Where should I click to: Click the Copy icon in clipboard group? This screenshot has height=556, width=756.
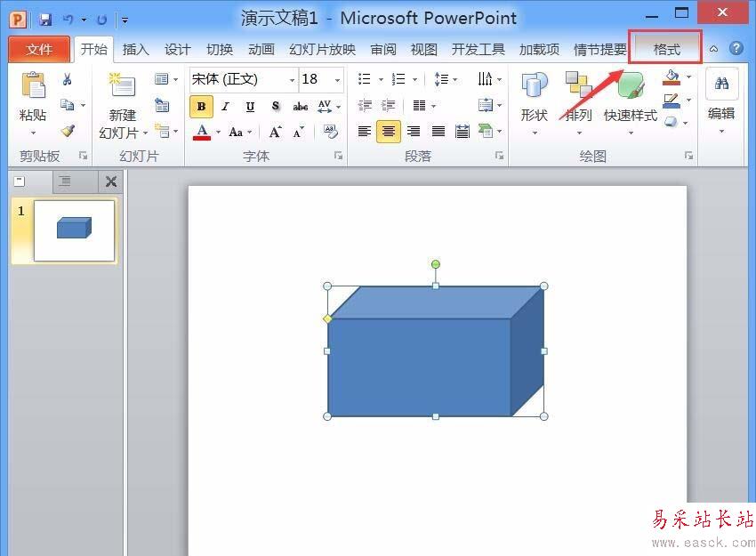click(67, 104)
